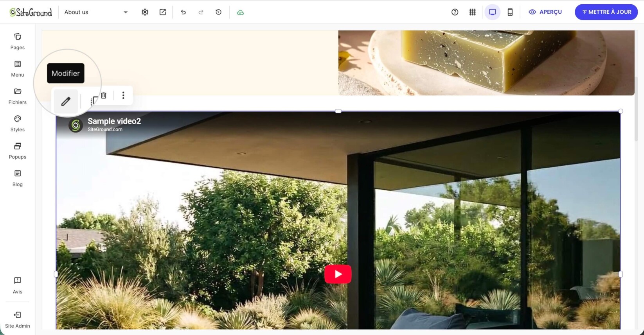Open the About us page dropdown
The width and height of the screenshot is (644, 335).
pyautogui.click(x=96, y=12)
